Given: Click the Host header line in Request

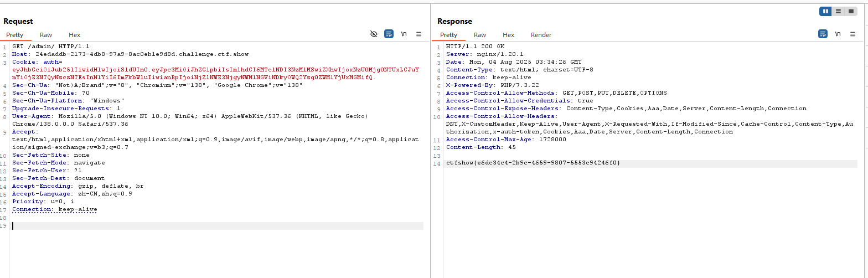Looking at the screenshot, I should [x=131, y=54].
